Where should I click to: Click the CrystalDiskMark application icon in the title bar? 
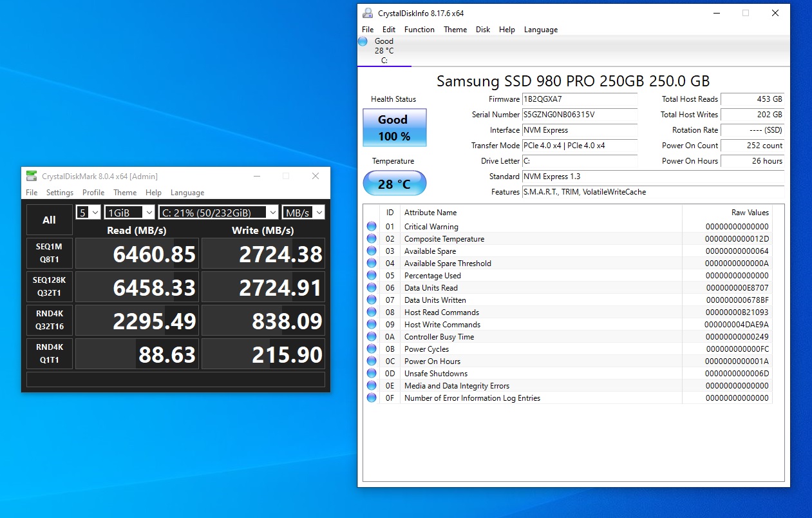(x=30, y=175)
